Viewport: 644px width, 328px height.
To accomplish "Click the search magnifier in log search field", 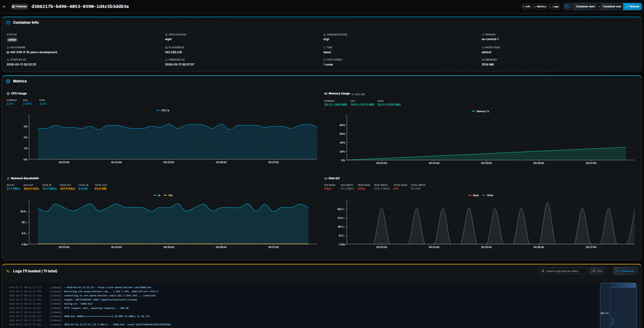I will 543,271.
